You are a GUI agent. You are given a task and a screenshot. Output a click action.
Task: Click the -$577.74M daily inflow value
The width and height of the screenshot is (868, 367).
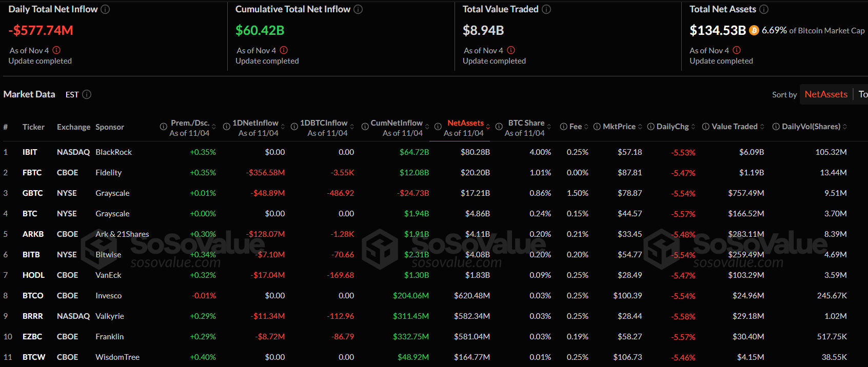(x=41, y=30)
